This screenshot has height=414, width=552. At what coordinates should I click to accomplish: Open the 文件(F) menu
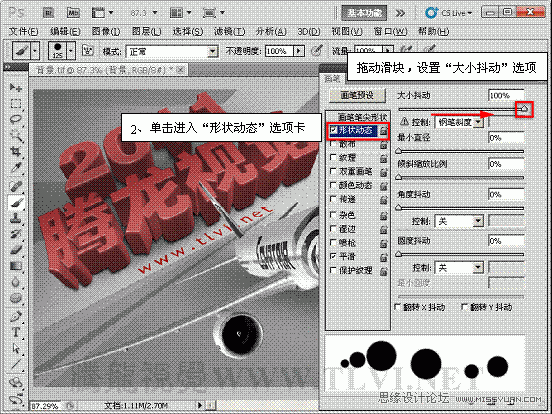(24, 32)
